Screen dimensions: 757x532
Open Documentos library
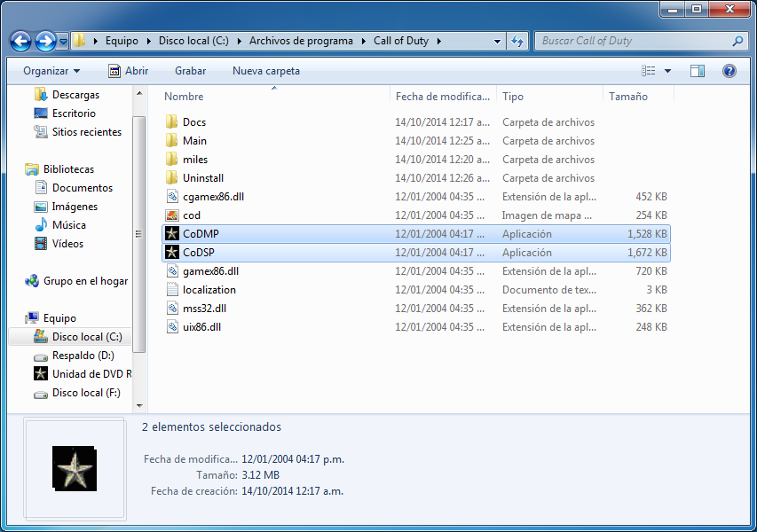(82, 188)
